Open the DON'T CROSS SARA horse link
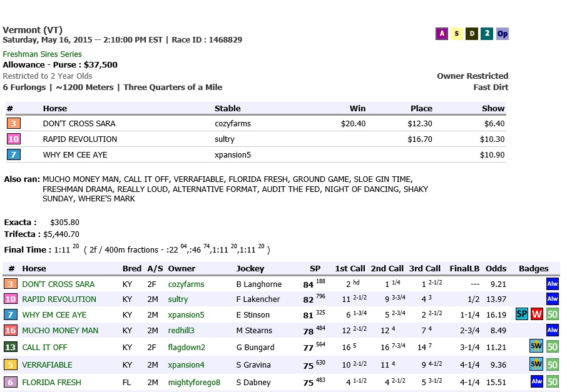This screenshot has height=392, width=567. point(58,284)
